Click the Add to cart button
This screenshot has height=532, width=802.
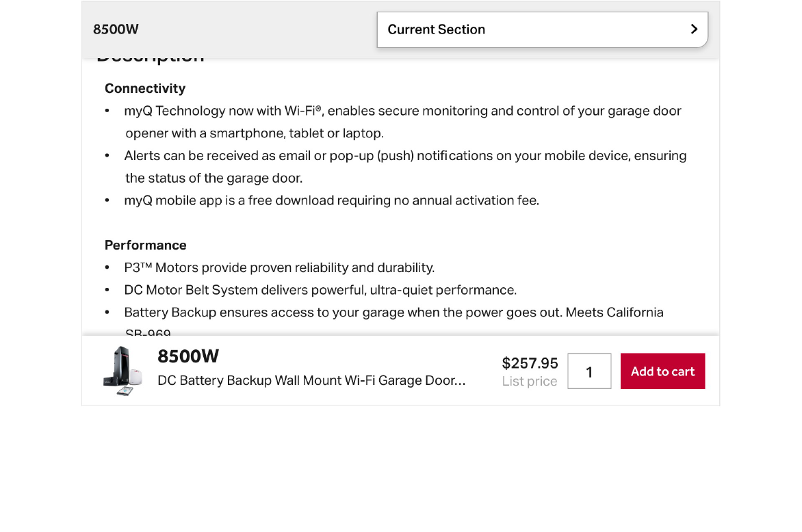click(662, 371)
